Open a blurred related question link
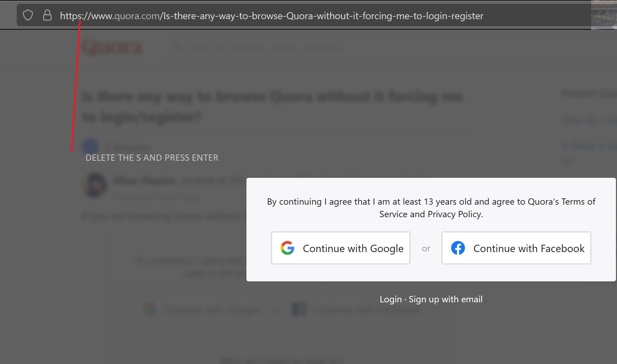 click(589, 120)
